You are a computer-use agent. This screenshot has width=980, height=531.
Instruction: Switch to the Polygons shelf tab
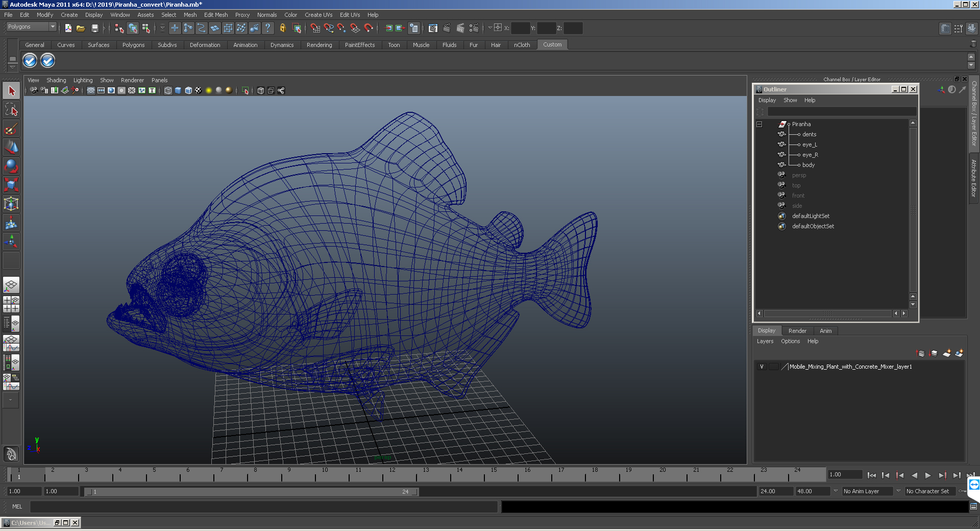[x=133, y=45]
